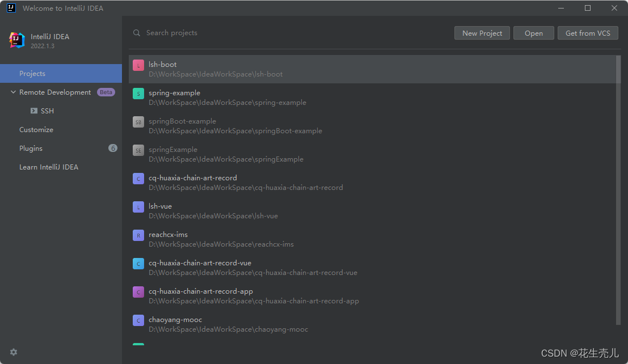Click the cq-huaxia-chain-art-record-app project icon
The width and height of the screenshot is (628, 364).
[x=138, y=293]
